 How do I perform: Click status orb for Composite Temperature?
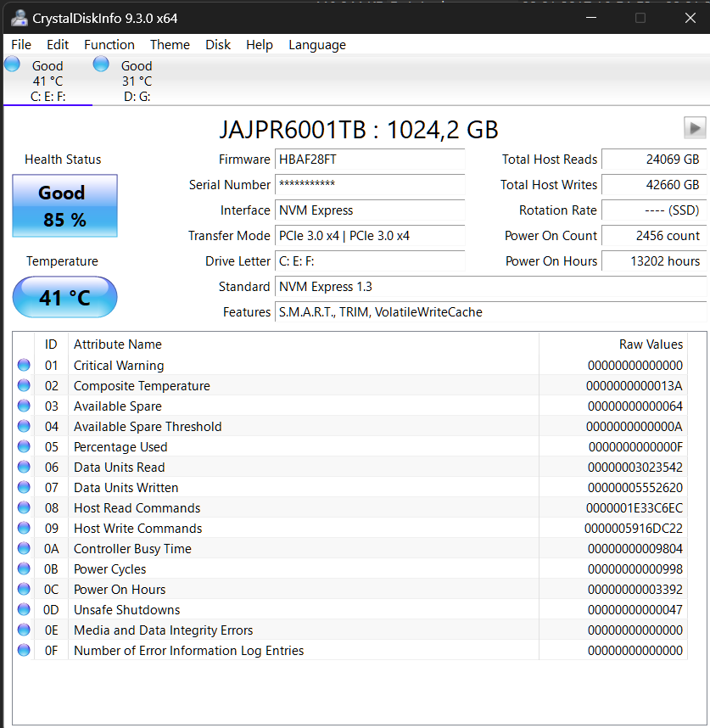coord(24,385)
